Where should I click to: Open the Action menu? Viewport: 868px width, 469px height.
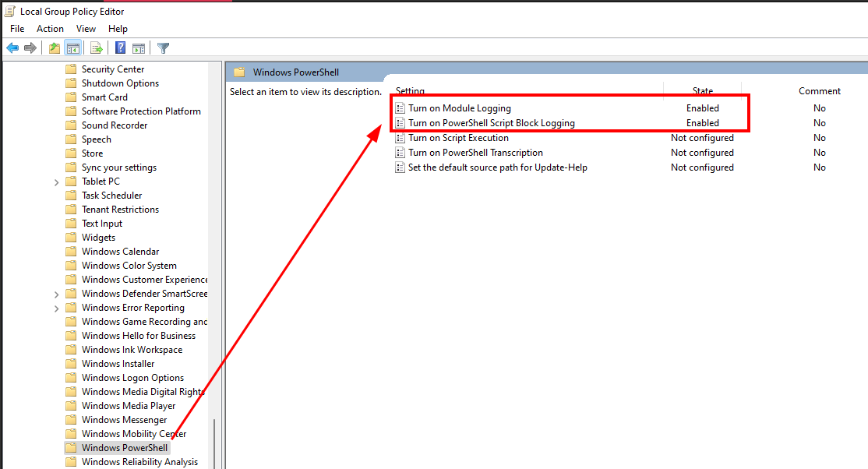(50, 29)
